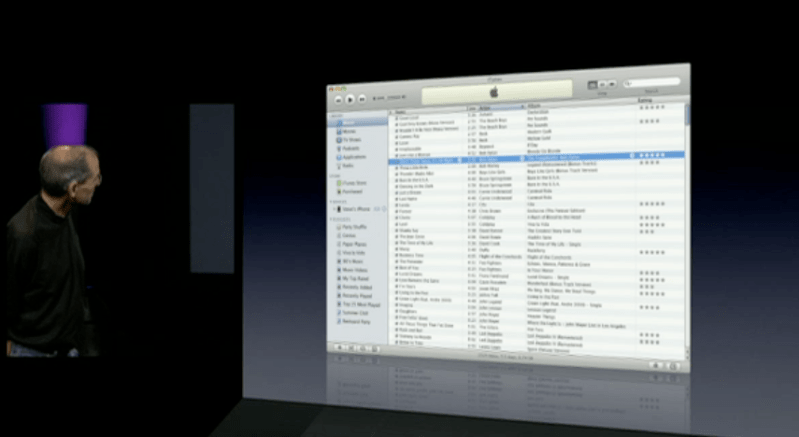Open Podcasts in the sidebar
The width and height of the screenshot is (799, 437).
(x=350, y=149)
